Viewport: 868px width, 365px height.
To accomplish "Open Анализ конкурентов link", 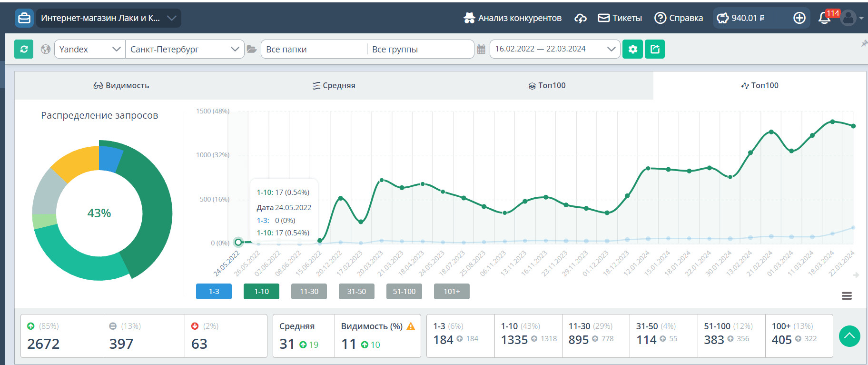I will 513,18.
